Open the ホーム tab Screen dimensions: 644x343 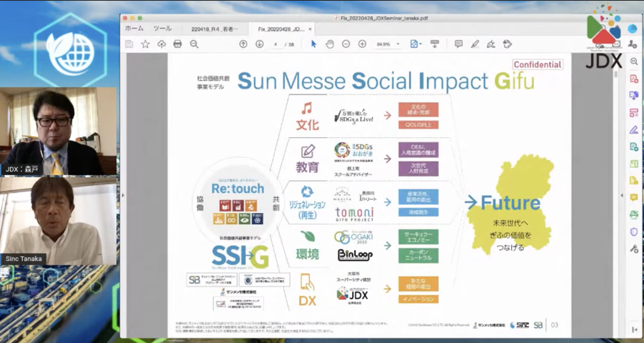(134, 29)
